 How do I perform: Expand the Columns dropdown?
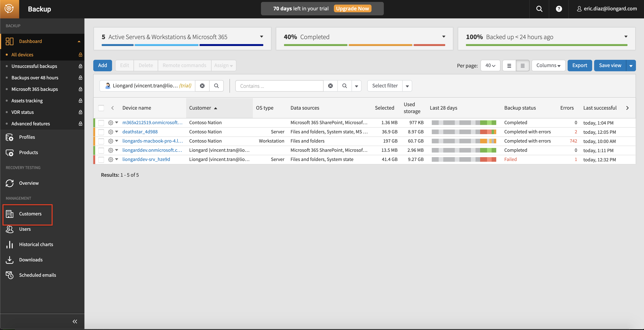(x=548, y=66)
